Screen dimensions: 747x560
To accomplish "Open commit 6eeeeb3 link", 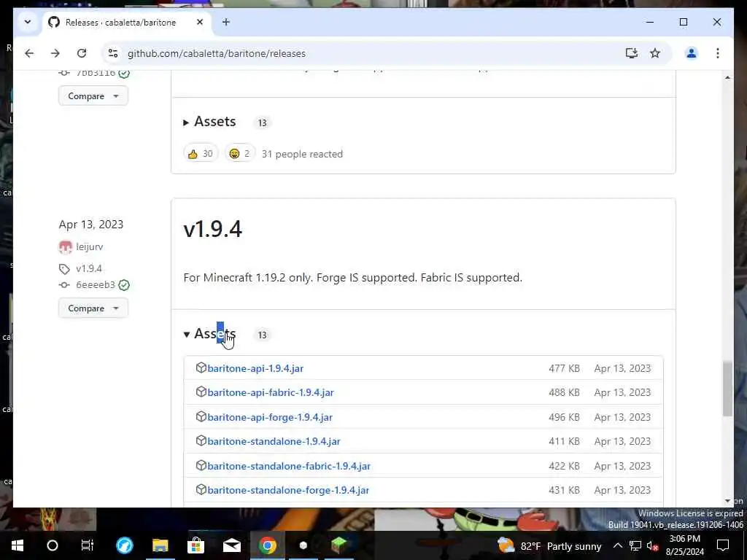I will click(96, 285).
